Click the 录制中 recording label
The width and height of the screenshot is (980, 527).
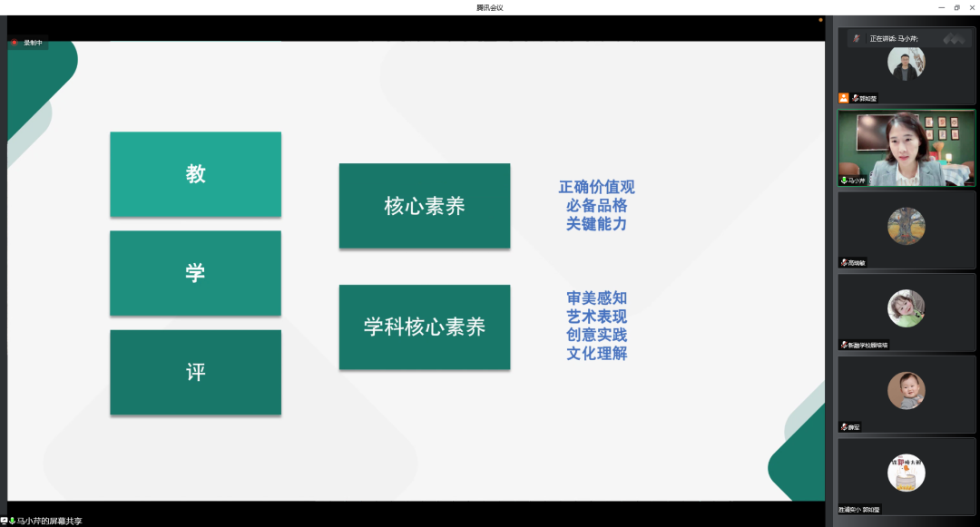click(x=32, y=41)
